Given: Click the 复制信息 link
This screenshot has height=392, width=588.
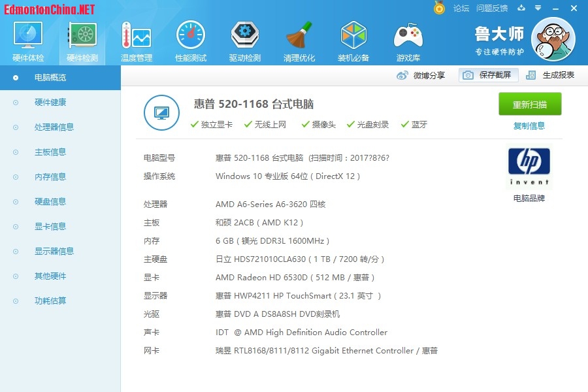Looking at the screenshot, I should [529, 126].
